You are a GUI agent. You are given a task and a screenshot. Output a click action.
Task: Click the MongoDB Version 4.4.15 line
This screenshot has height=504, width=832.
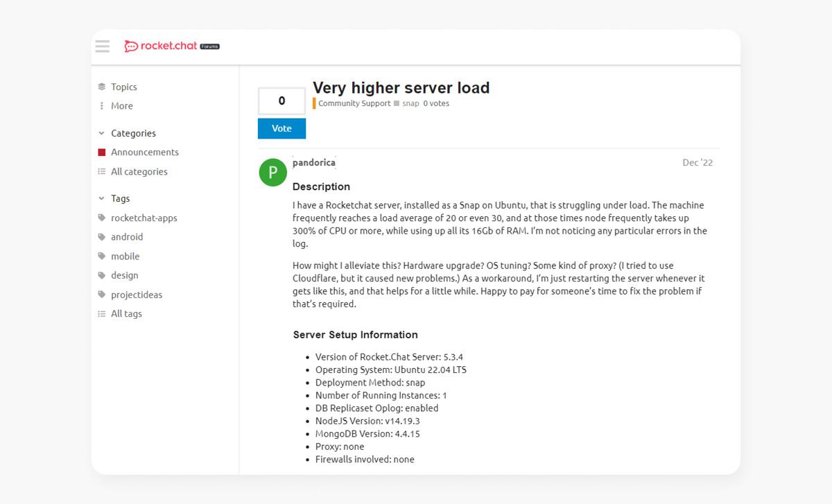click(367, 434)
